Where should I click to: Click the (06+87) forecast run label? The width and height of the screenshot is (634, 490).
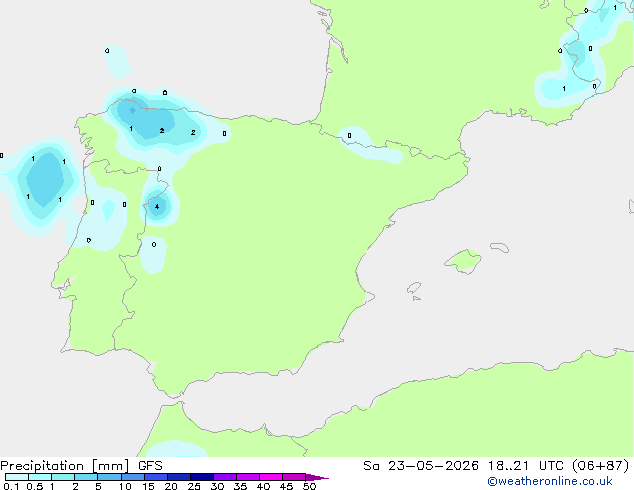(x=601, y=466)
